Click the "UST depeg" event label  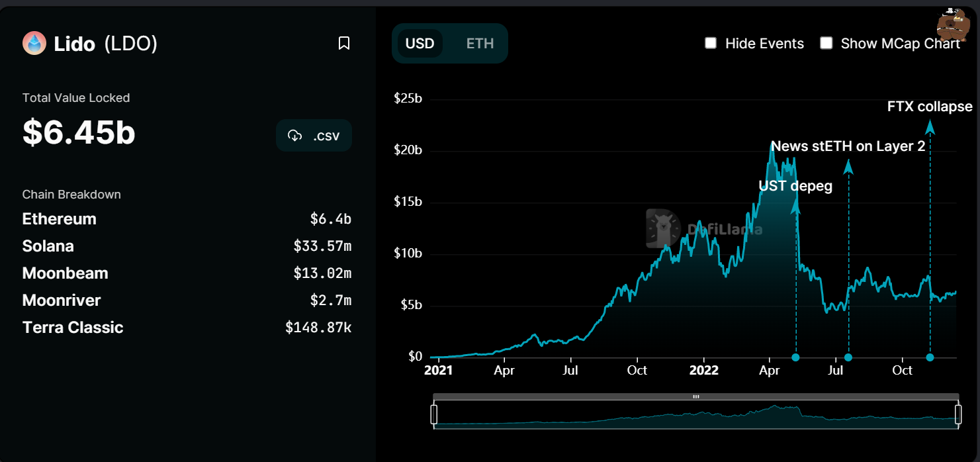coord(795,186)
